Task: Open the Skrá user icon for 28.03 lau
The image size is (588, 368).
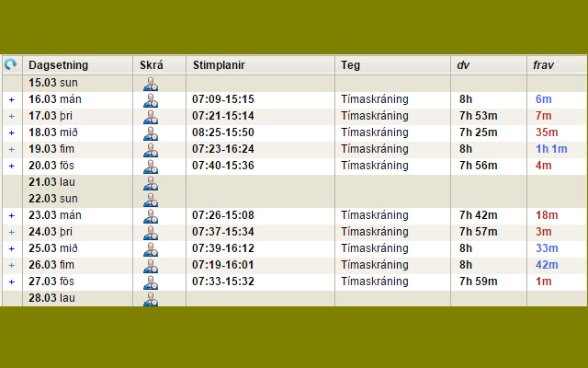Action: click(151, 299)
